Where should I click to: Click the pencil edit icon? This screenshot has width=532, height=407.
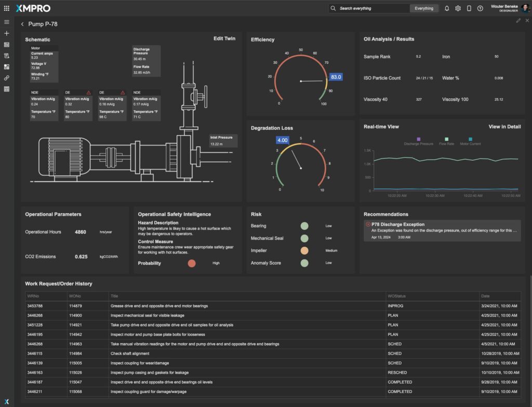(x=518, y=21)
